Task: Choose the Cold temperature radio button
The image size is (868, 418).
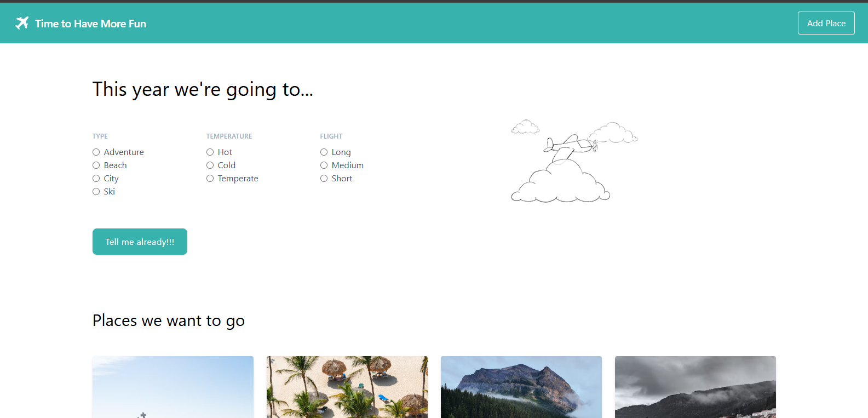Action: point(210,165)
